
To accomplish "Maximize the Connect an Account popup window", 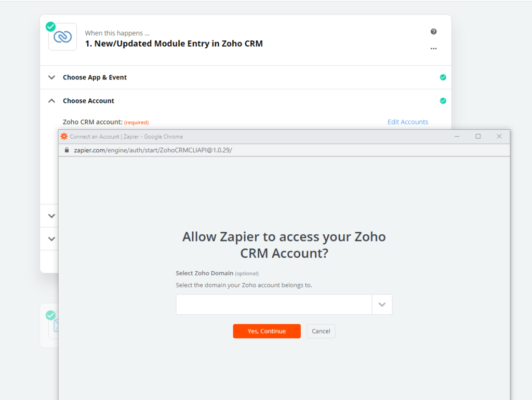I will click(478, 137).
